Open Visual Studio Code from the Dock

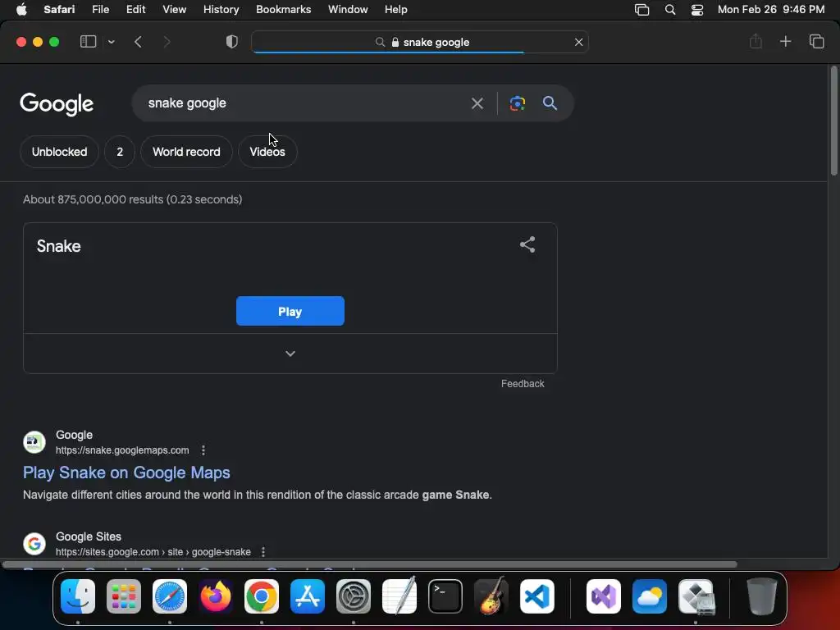(536, 596)
